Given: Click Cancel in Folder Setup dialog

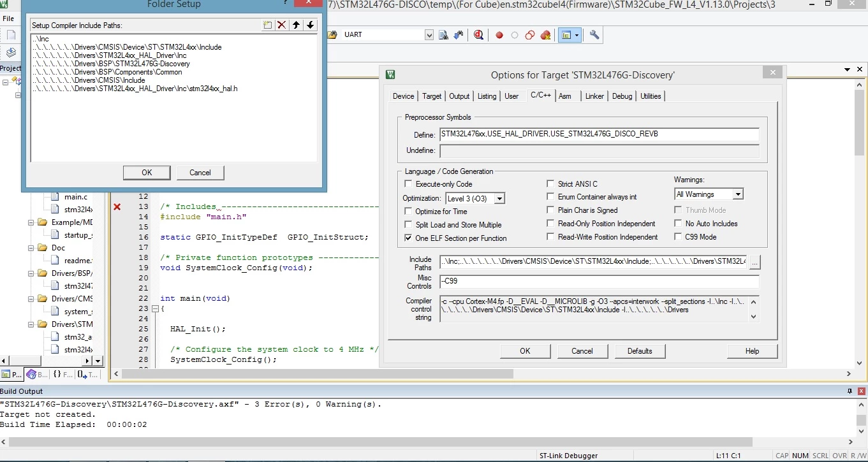Looking at the screenshot, I should pos(200,173).
